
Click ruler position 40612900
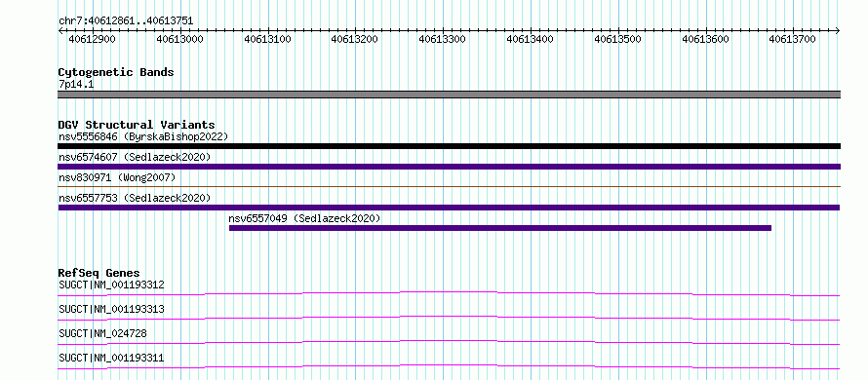92,39
